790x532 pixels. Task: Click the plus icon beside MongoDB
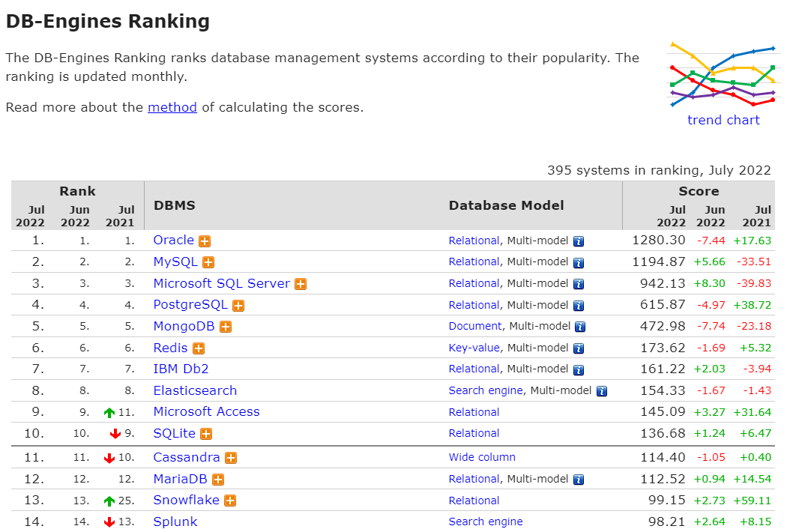coord(226,327)
